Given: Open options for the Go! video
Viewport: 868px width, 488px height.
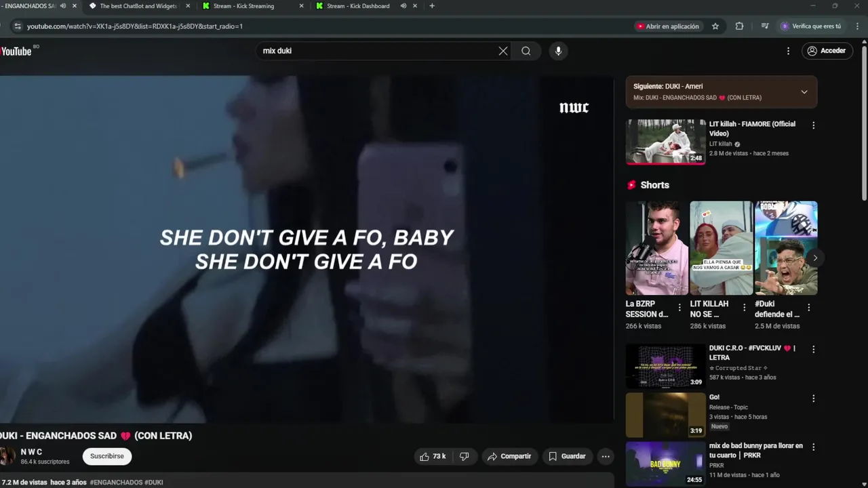Looking at the screenshot, I should point(813,399).
